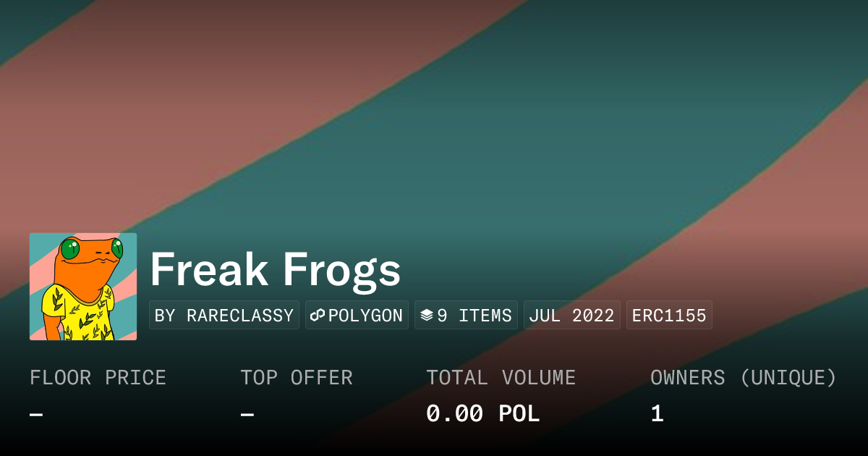Screen dimensions: 868x456
Task: Click the FLOOR PRICE label
Action: [98, 378]
